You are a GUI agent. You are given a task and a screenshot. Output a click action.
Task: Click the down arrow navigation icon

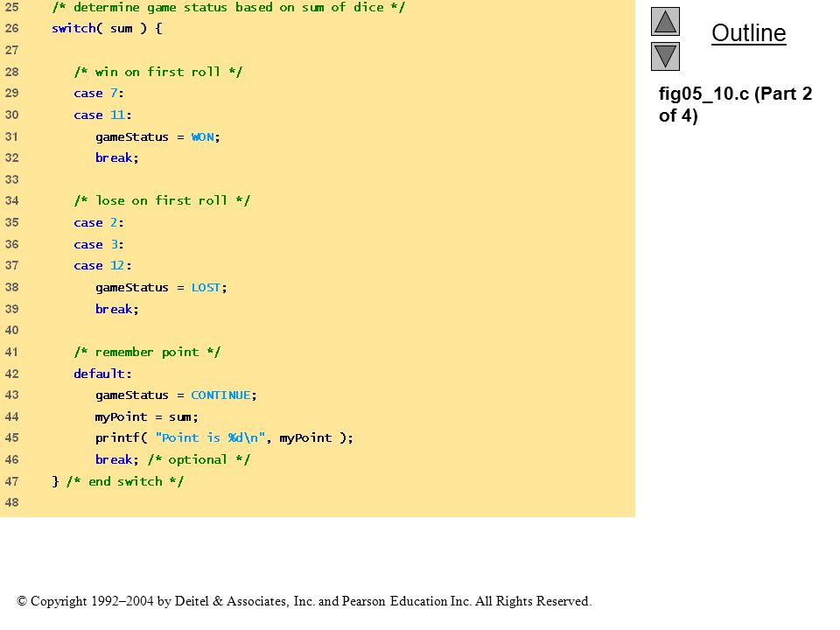[x=665, y=56]
